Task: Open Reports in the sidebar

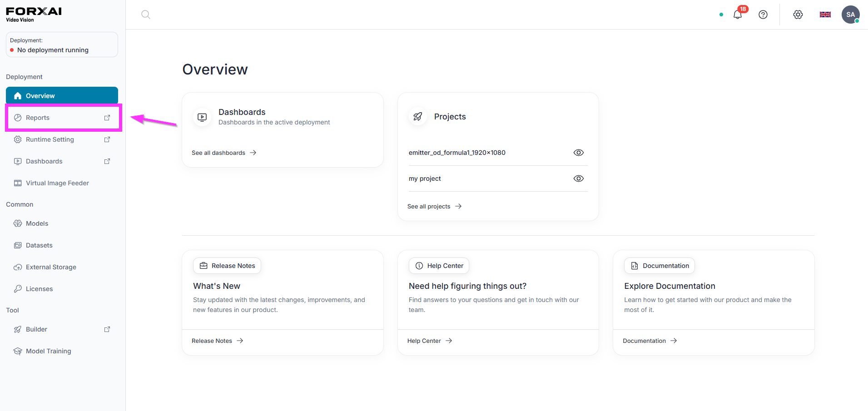Action: (62, 118)
